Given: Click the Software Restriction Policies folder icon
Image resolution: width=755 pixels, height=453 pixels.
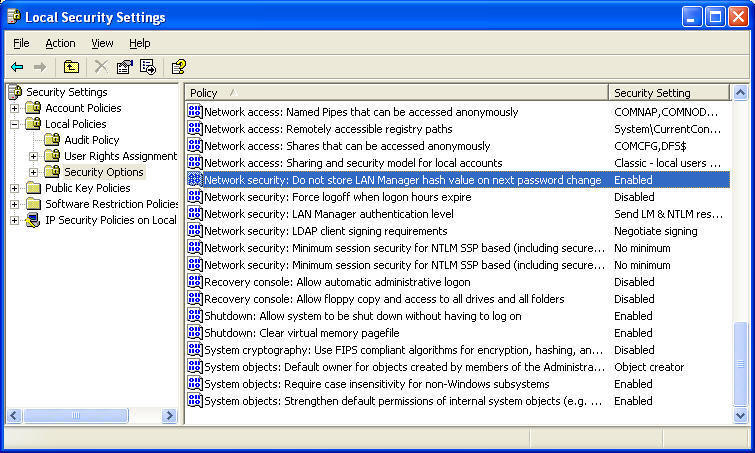Looking at the screenshot, I should click(33, 204).
